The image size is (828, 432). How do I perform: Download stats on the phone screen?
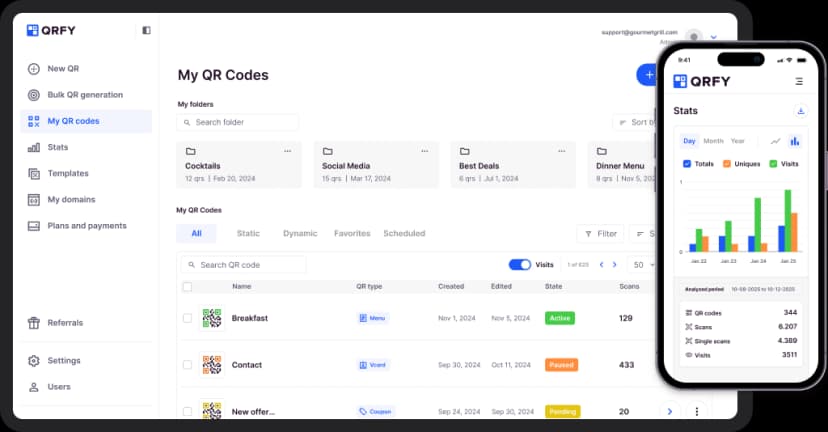(x=801, y=111)
